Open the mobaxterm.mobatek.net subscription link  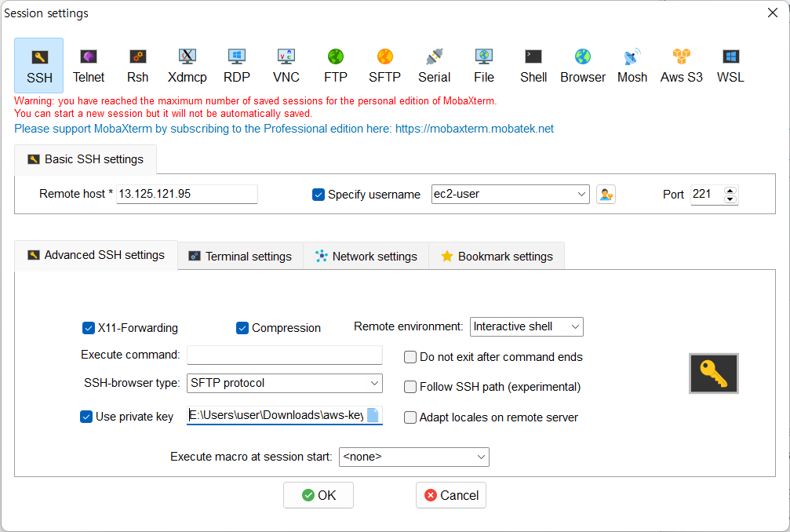pyautogui.click(x=474, y=129)
